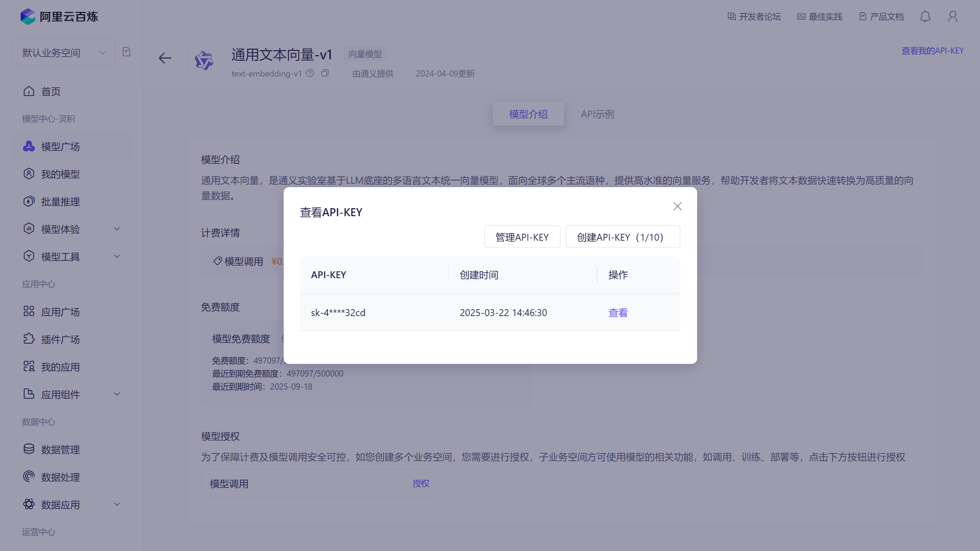980x551 pixels.
Task: Click the help icon next to text-embedding-v1
Action: coord(310,73)
